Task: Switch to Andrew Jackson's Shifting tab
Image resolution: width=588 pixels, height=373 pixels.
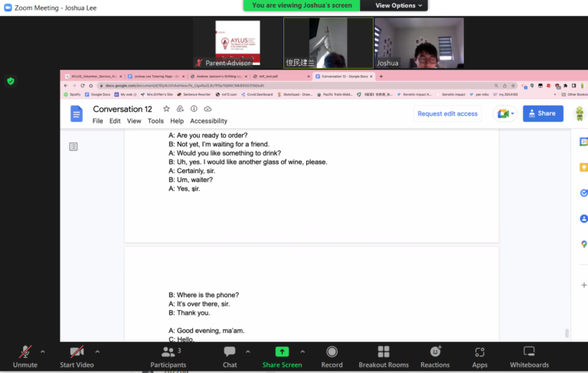Action: (x=217, y=76)
